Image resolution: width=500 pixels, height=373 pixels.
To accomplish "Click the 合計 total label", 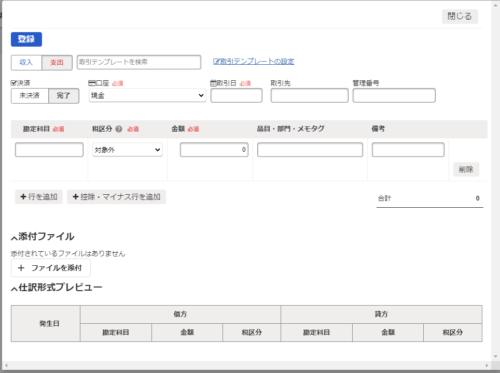I will pyautogui.click(x=384, y=198).
